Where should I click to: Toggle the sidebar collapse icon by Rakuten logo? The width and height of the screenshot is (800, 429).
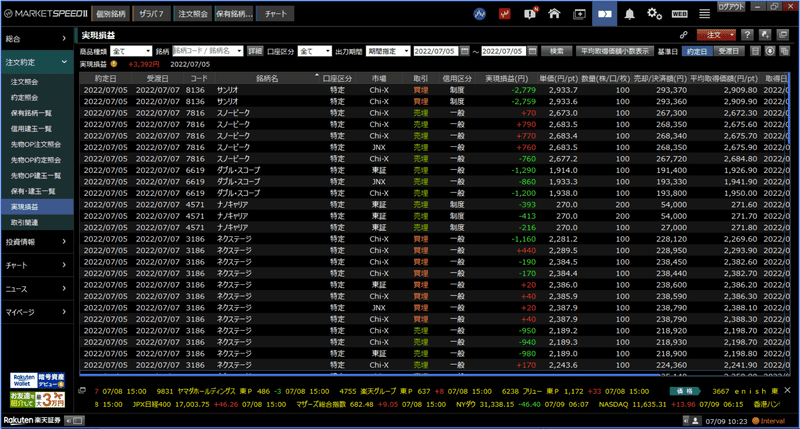pyautogui.click(x=75, y=421)
